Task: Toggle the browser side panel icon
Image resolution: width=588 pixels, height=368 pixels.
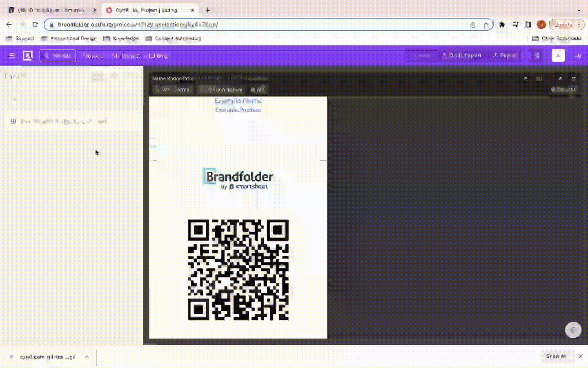Action: (528, 25)
